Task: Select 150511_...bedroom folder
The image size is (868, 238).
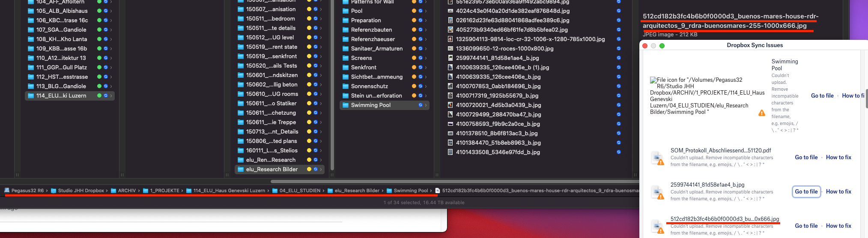Action: click(279, 18)
